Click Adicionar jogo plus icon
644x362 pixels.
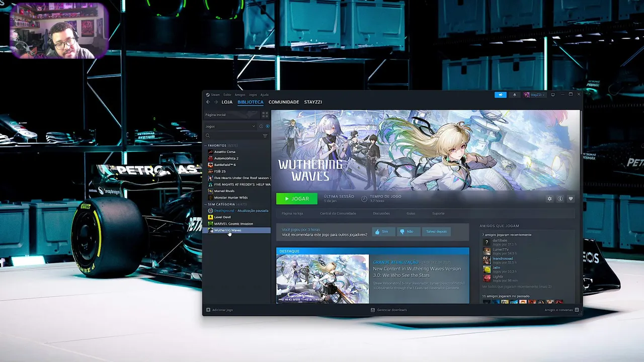tap(208, 310)
